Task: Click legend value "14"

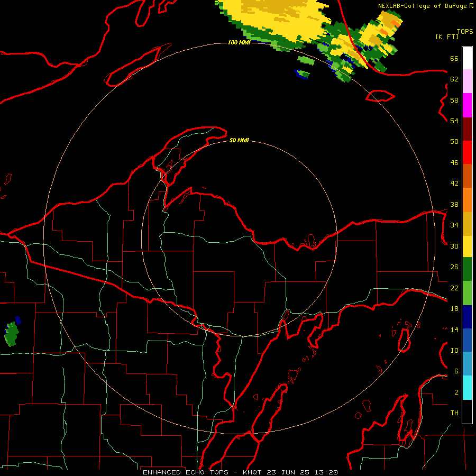Action: tap(454, 329)
